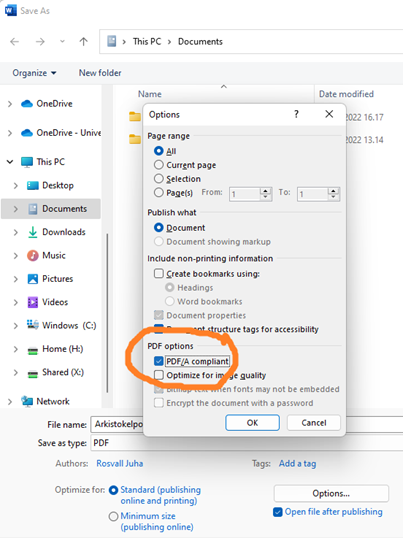Screen dimensions: 403x538
Task: Open the Options... button
Action: 331,493
